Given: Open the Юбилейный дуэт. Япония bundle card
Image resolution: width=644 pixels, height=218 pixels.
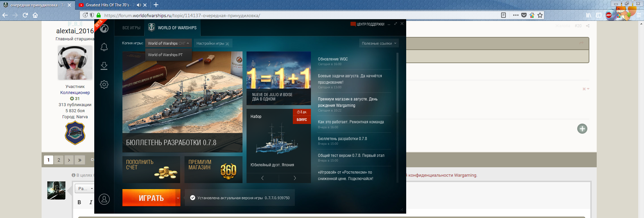Looking at the screenshot, I should pos(279,141).
